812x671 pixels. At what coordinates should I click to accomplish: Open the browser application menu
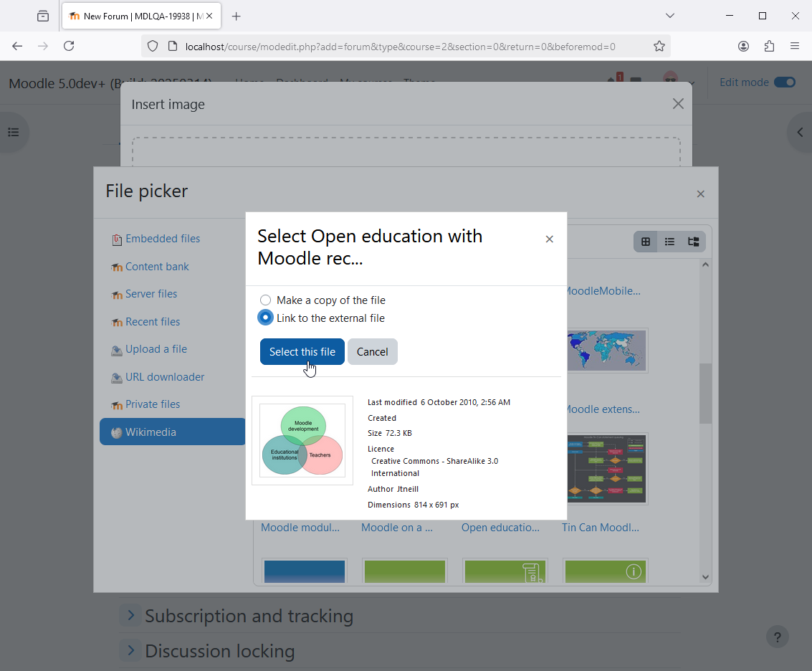(795, 46)
